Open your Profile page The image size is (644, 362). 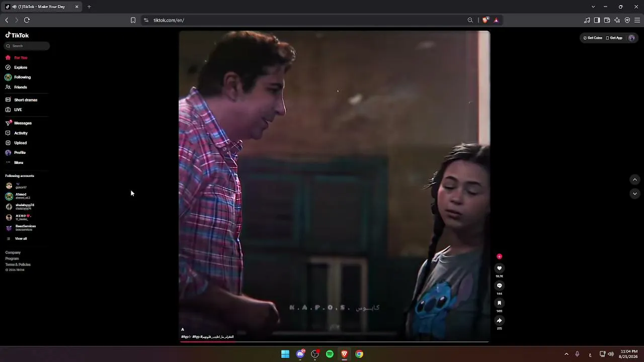tap(15, 153)
